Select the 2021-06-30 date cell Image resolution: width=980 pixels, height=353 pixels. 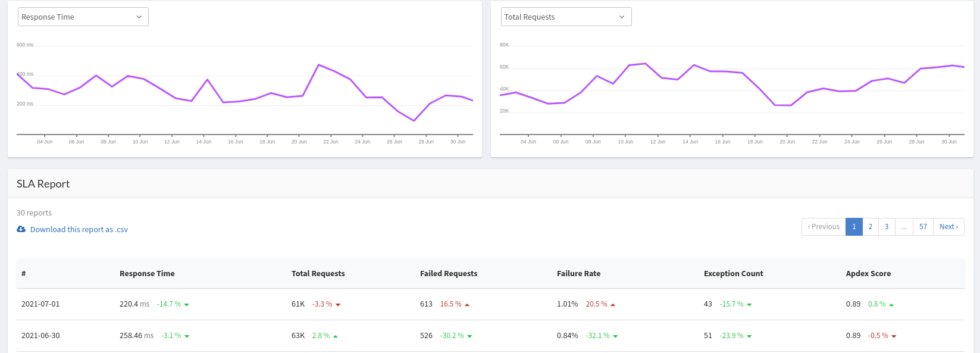(40, 336)
